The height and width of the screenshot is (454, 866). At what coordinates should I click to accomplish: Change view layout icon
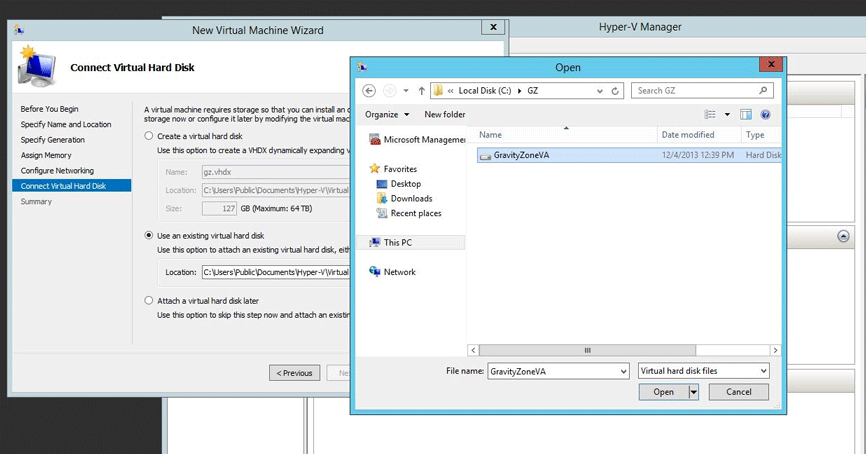[x=710, y=115]
